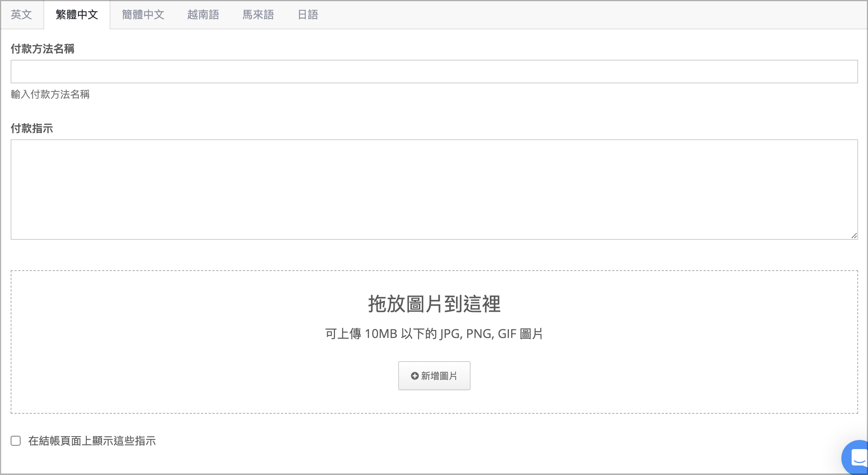The width and height of the screenshot is (868, 475).
Task: Click the 可上傳 10MB 以下的 JPG, PNG, GIF 圖片 text
Action: [x=434, y=334]
